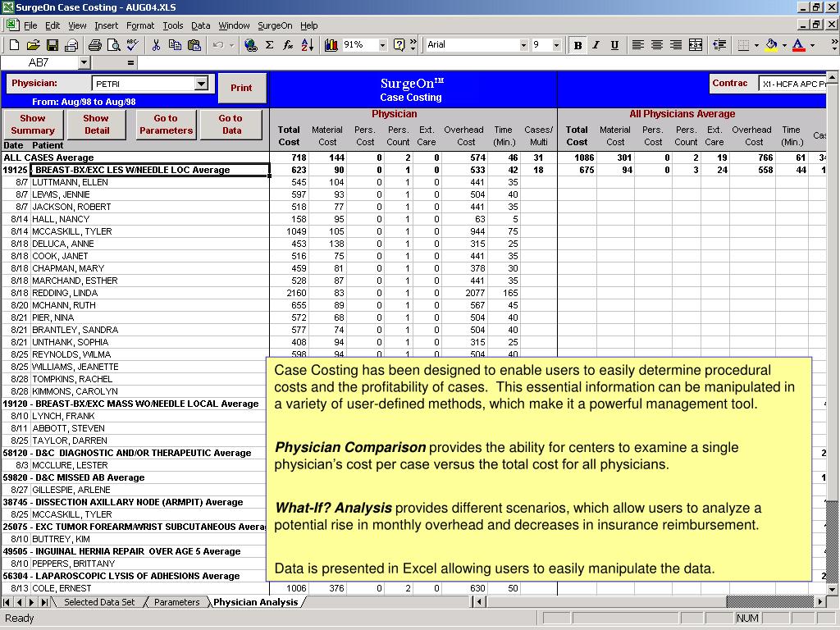Click the formula bar equals button

[x=130, y=62]
